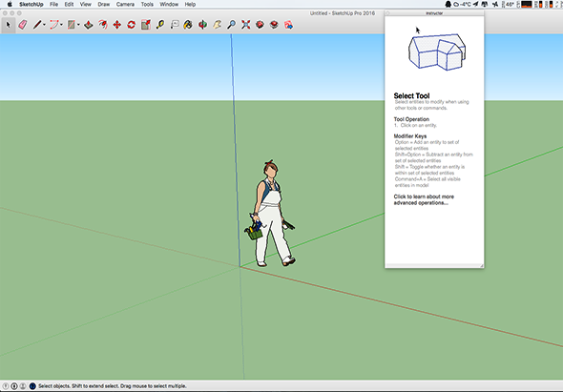Activate the Pan hand tool
The image size is (563, 392).
point(218,25)
